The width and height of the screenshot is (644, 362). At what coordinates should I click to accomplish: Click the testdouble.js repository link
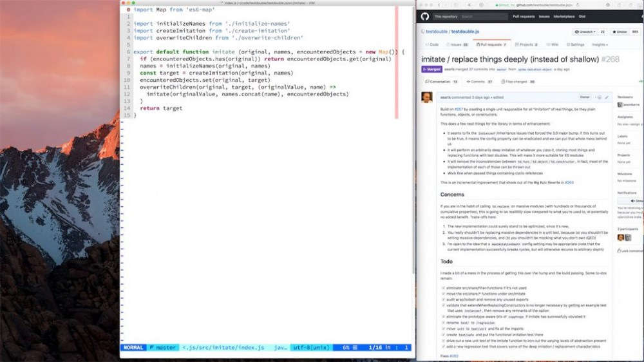465,32
